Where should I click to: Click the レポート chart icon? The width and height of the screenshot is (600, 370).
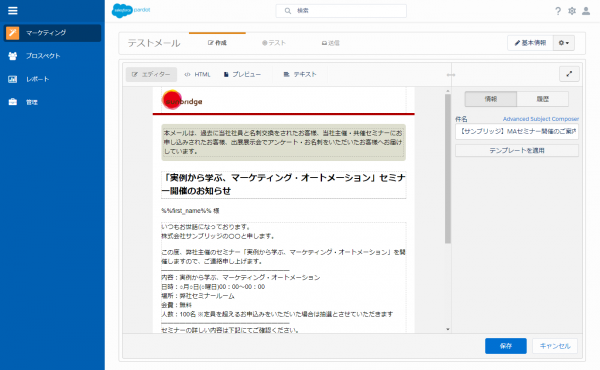coord(13,79)
